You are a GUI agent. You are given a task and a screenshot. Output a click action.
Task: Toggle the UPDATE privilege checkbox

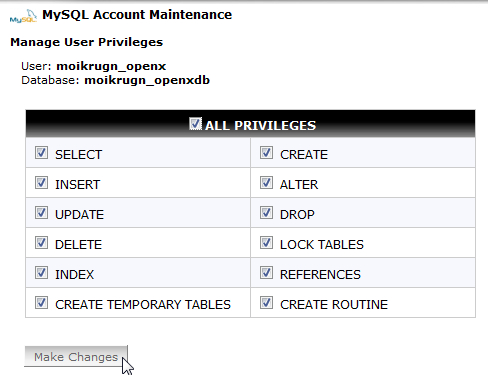[x=41, y=213]
